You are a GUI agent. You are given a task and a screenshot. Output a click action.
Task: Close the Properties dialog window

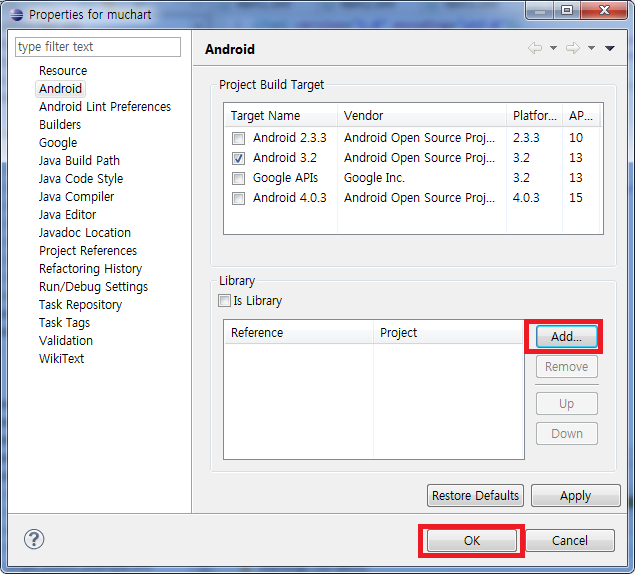tap(604, 10)
